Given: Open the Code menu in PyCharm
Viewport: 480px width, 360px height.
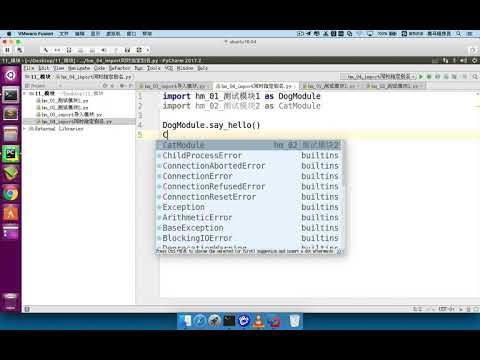Looking at the screenshot, I should point(99,68).
